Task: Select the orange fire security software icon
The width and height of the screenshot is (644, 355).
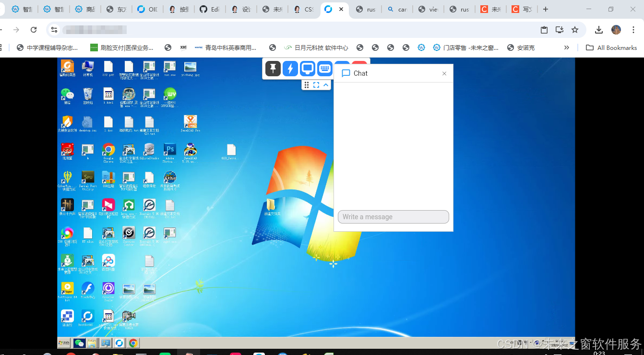Action: [67, 124]
